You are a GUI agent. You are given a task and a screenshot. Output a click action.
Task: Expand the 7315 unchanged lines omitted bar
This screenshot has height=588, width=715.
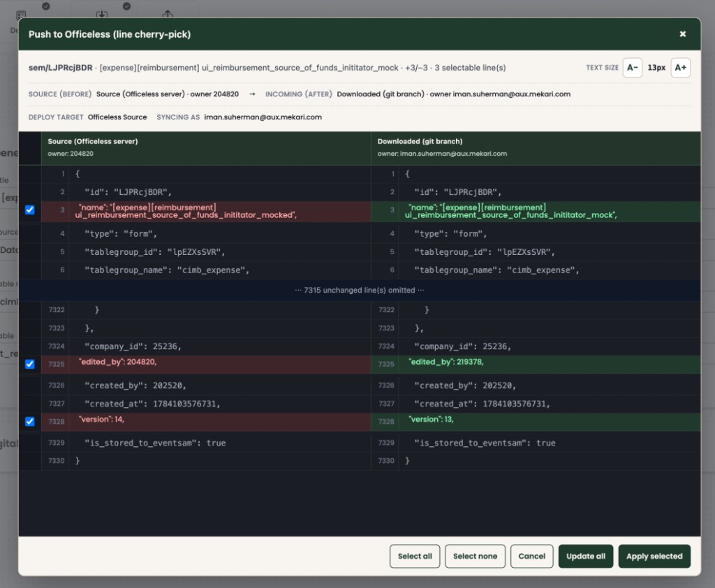(360, 290)
